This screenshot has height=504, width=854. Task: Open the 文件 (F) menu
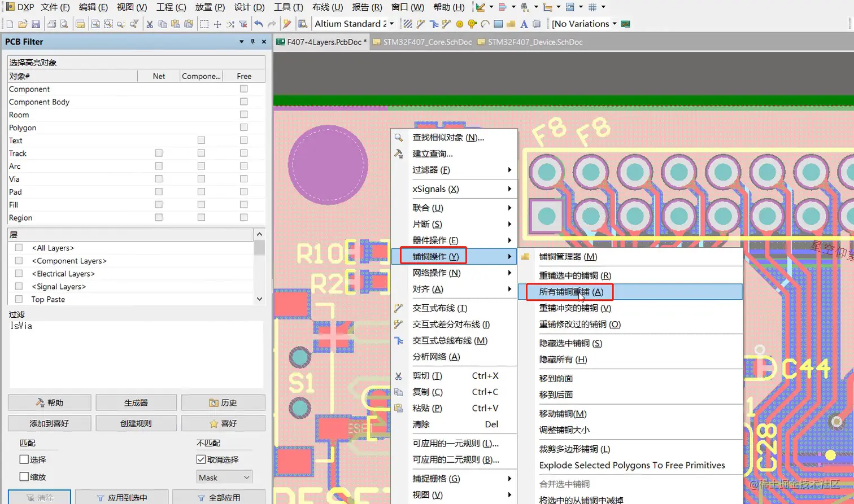pos(55,7)
